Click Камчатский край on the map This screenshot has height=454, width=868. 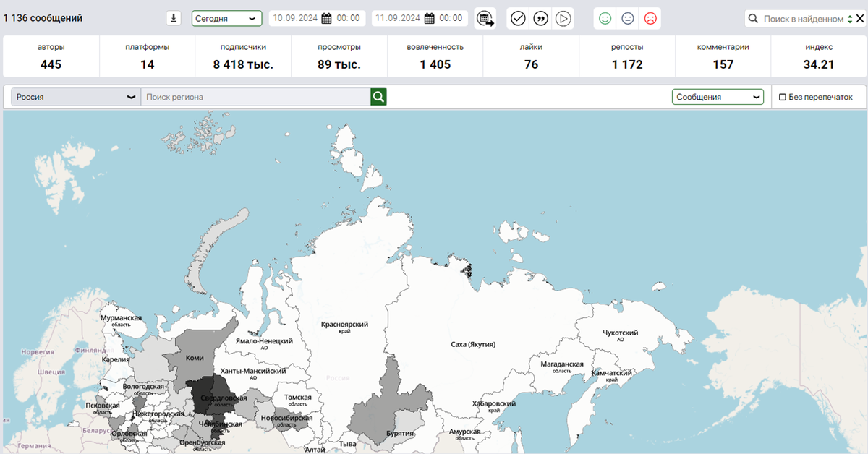point(612,375)
